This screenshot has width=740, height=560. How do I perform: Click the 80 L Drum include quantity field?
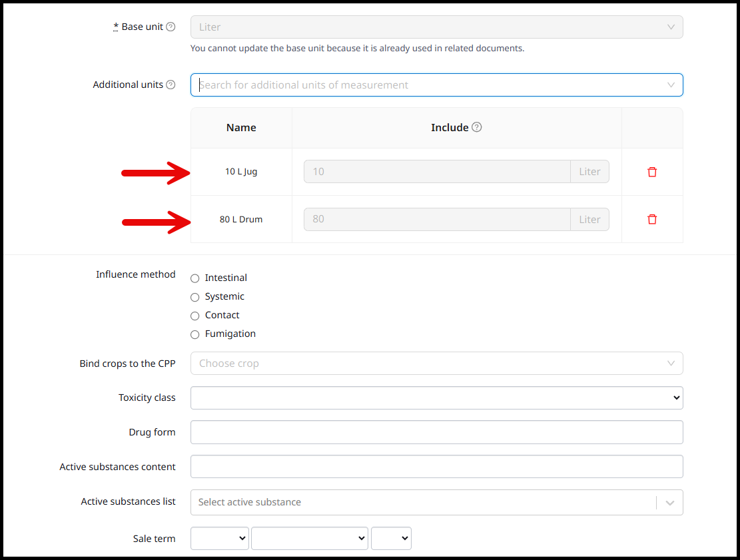pyautogui.click(x=437, y=220)
